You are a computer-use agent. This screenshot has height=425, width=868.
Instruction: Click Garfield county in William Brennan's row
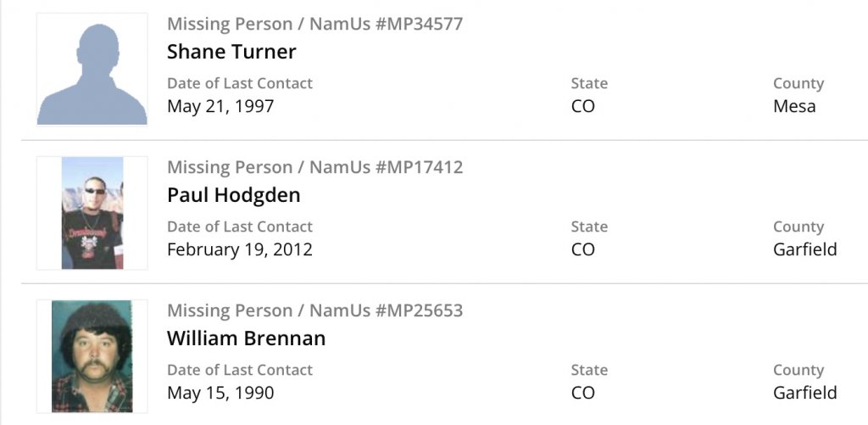(804, 393)
